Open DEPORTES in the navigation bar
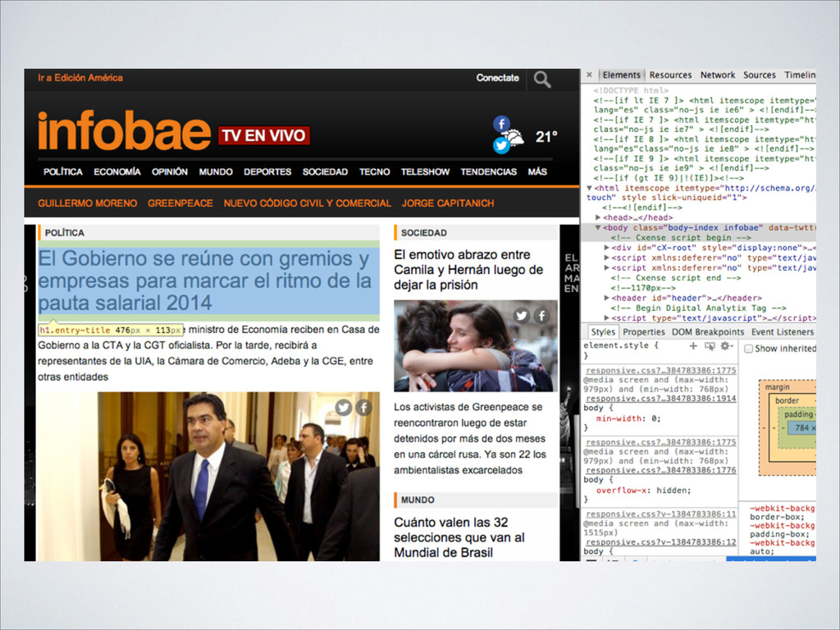The height and width of the screenshot is (630, 840). coord(267,172)
